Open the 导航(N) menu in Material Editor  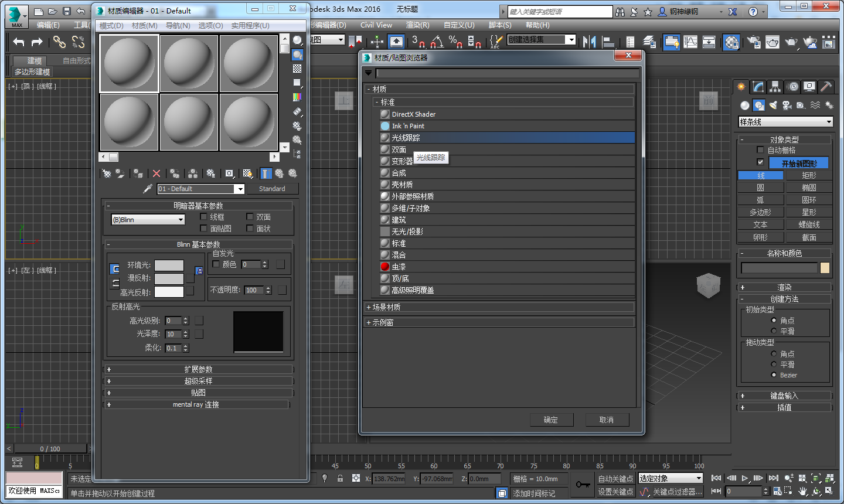pos(178,26)
